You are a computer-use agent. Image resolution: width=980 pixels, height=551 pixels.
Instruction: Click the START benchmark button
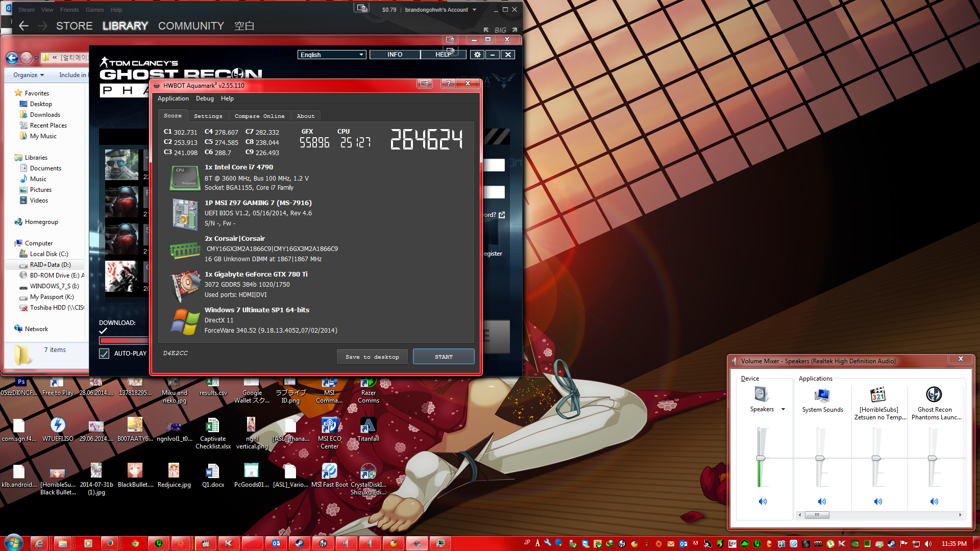point(444,357)
